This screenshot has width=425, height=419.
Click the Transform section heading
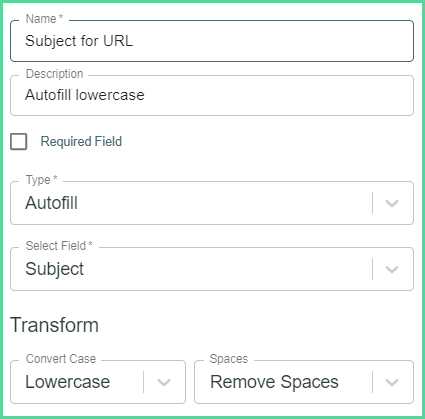tap(54, 325)
